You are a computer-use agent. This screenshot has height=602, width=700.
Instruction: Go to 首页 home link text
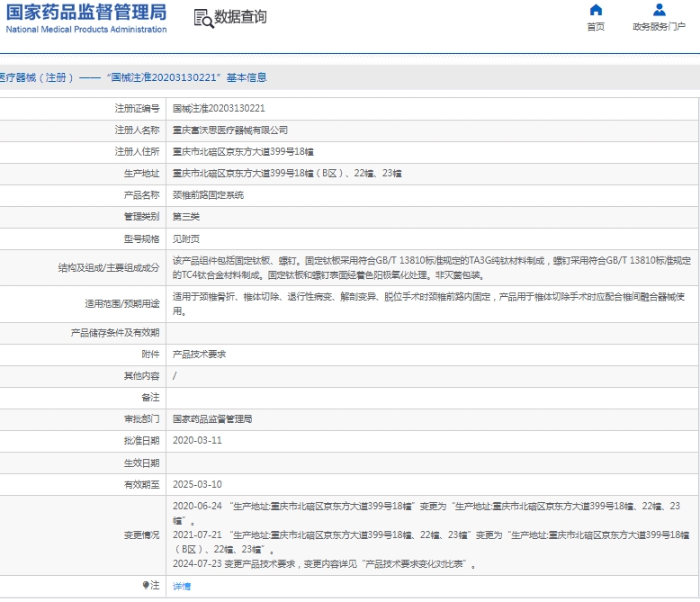pyautogui.click(x=596, y=27)
